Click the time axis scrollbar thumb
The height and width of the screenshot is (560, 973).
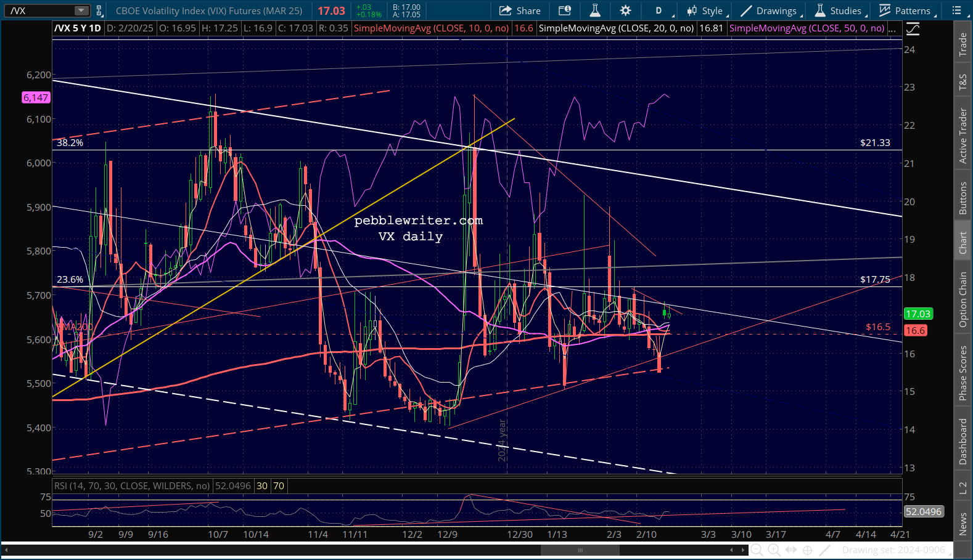click(x=580, y=550)
